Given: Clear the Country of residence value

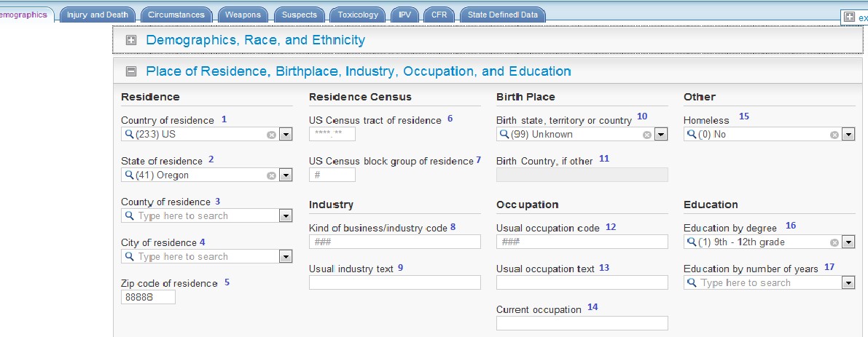Looking at the screenshot, I should click(271, 135).
